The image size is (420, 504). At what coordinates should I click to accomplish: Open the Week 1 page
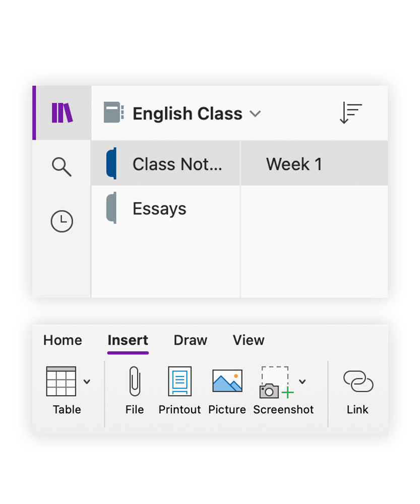(x=294, y=164)
